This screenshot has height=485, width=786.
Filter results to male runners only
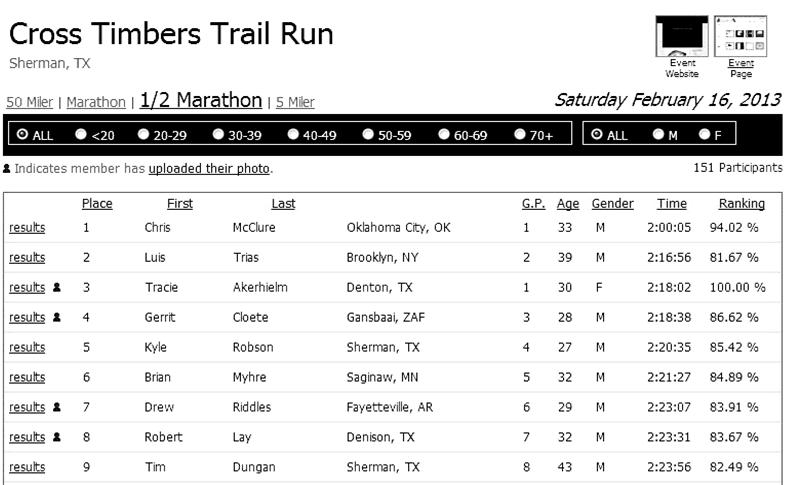tap(658, 135)
